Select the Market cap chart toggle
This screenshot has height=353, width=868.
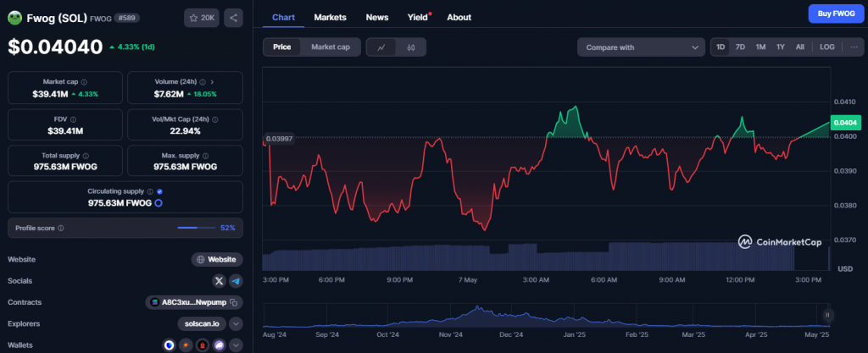331,47
